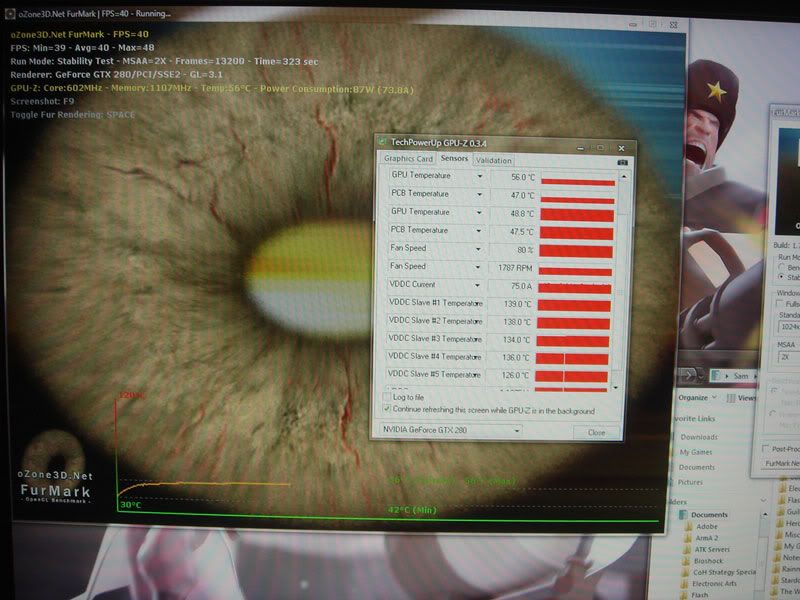
Task: Switch to the Validation tab
Action: point(493,160)
